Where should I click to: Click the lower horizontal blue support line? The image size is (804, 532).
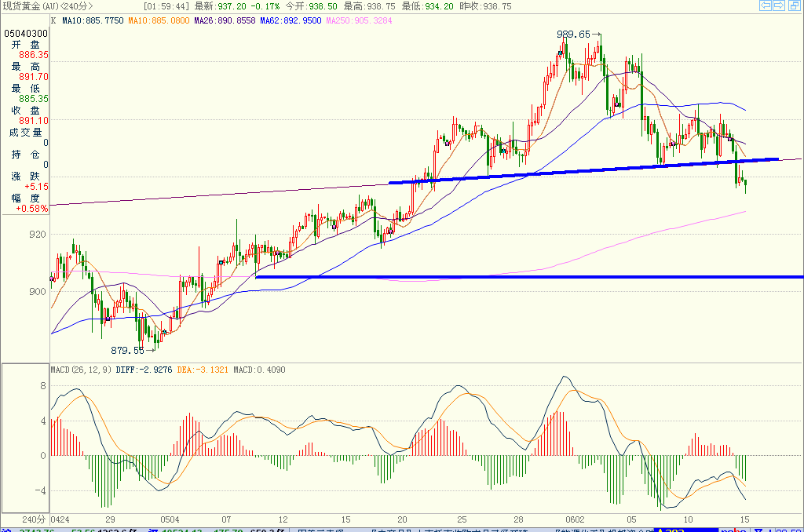(x=529, y=277)
